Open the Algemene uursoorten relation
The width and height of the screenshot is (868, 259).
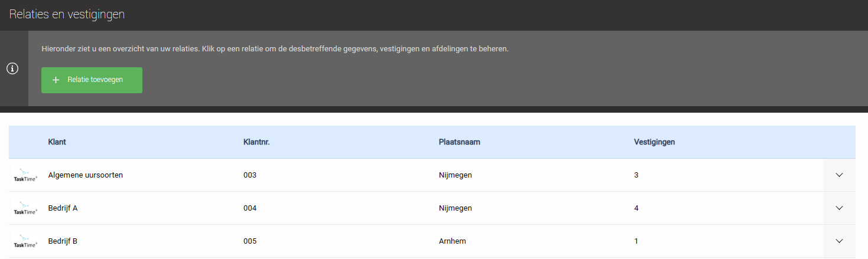(x=86, y=175)
